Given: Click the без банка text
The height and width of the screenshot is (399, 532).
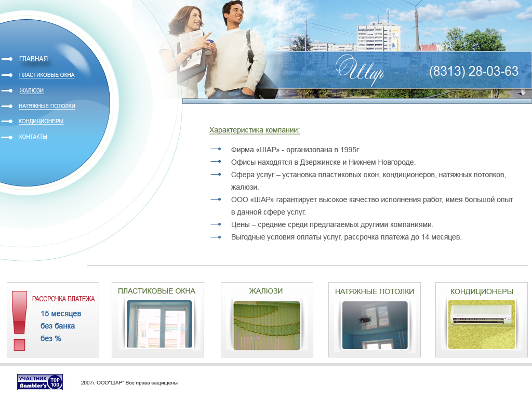Looking at the screenshot, I should click(58, 326).
